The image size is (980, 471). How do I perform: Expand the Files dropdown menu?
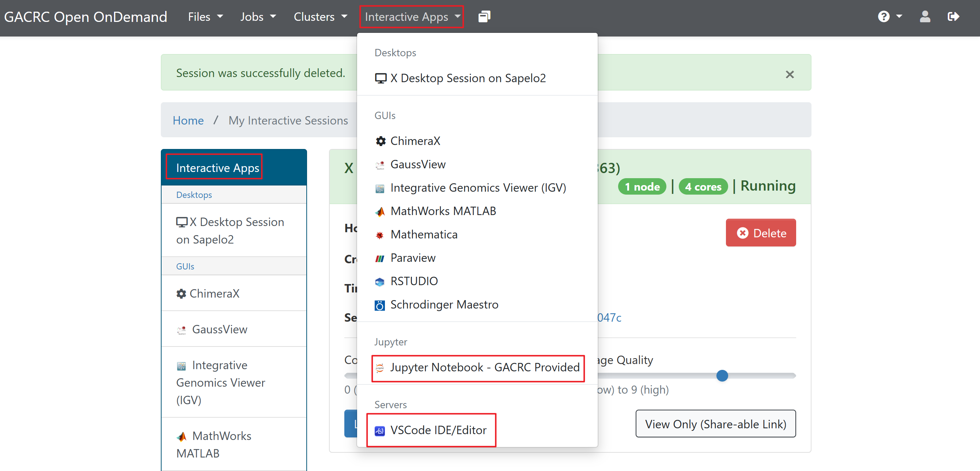click(x=205, y=17)
